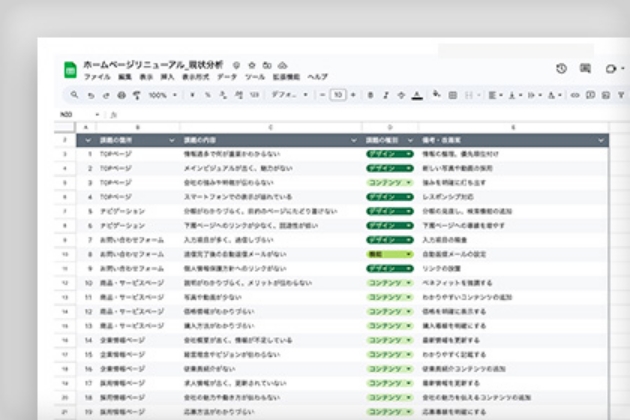This screenshot has height=420, width=630.
Task: Click the search menus magnifier icon
Action: pos(74,95)
